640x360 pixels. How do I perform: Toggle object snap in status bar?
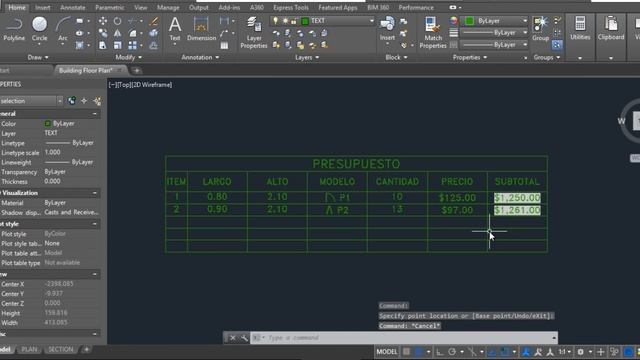point(505,352)
